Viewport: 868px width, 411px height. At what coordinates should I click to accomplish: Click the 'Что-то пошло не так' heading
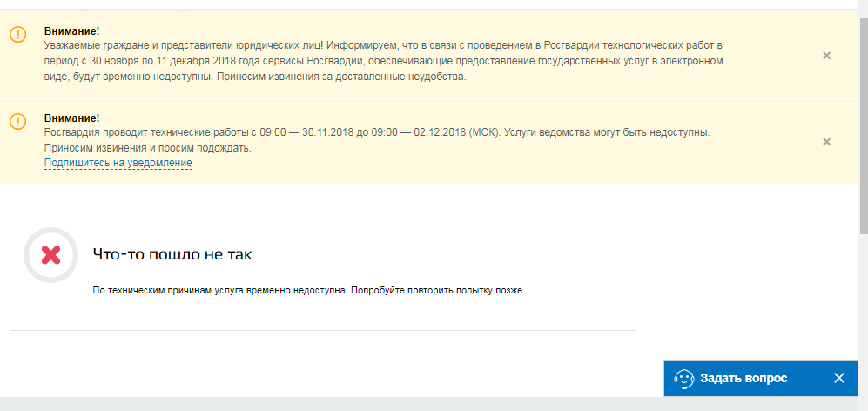[172, 253]
